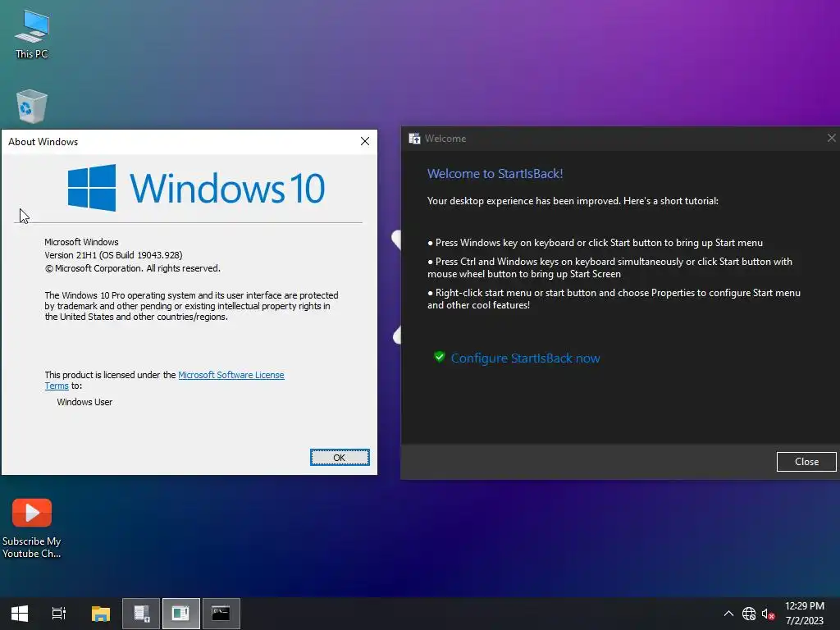Click 'Version 21H1 (OS Build 19043.928)' text
This screenshot has width=840, height=630.
tap(113, 256)
